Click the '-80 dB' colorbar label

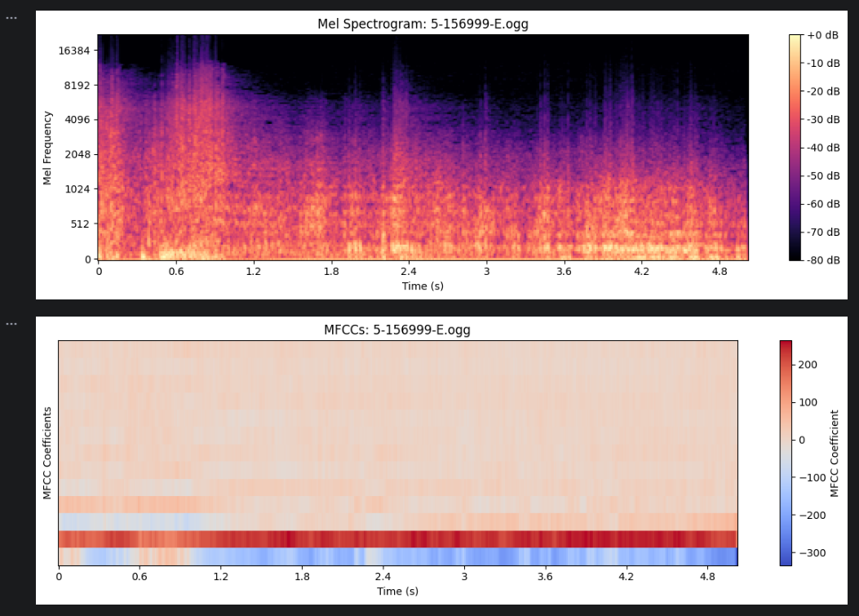(x=823, y=260)
